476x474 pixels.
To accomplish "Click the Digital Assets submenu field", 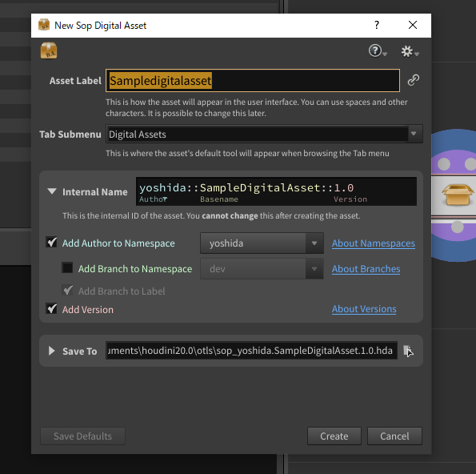I will (x=257, y=134).
